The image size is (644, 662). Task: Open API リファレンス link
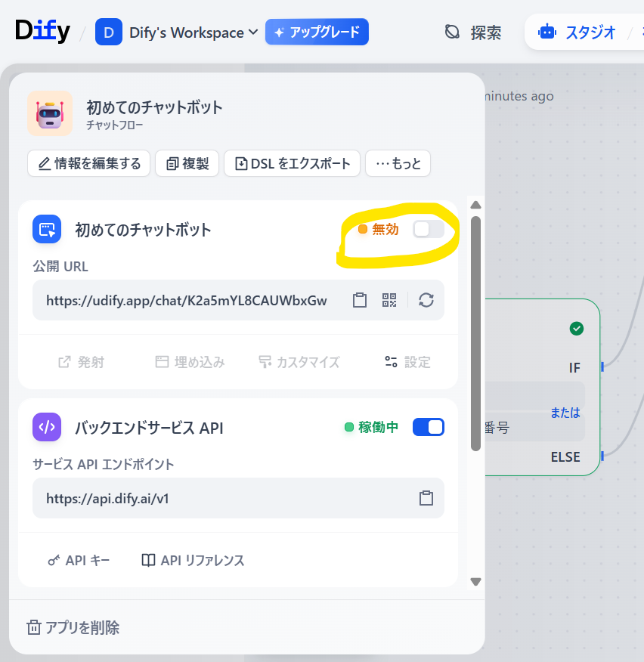(x=193, y=560)
